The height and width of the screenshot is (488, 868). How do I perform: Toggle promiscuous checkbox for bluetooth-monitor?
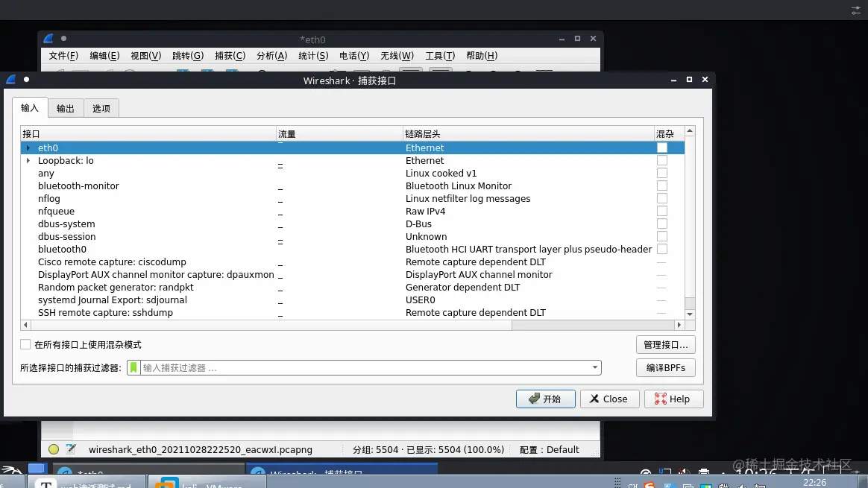click(662, 186)
